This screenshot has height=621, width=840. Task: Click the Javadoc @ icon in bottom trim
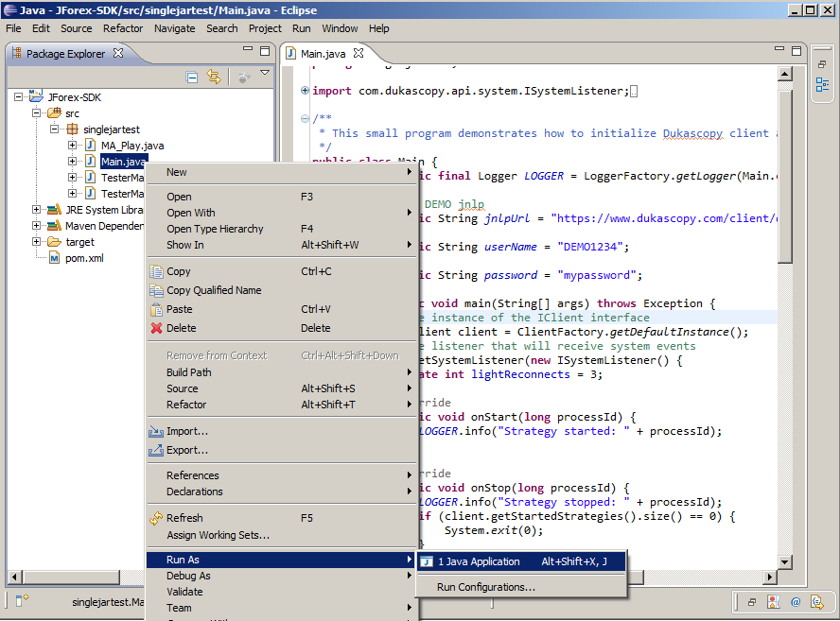(796, 602)
